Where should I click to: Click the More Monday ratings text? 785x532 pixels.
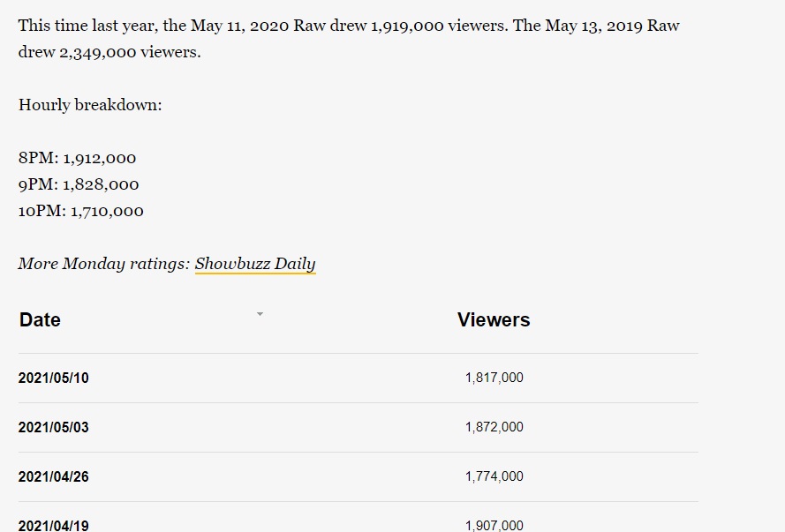[104, 264]
